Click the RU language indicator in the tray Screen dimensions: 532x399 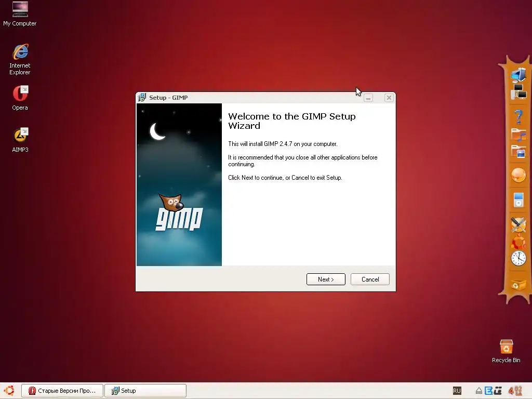coord(457,391)
